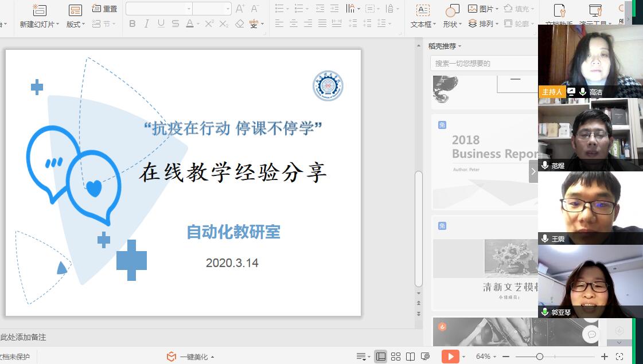The width and height of the screenshot is (643, 364).
Task: Open the 稻壳推荐 panel dropdown
Action: (460, 46)
